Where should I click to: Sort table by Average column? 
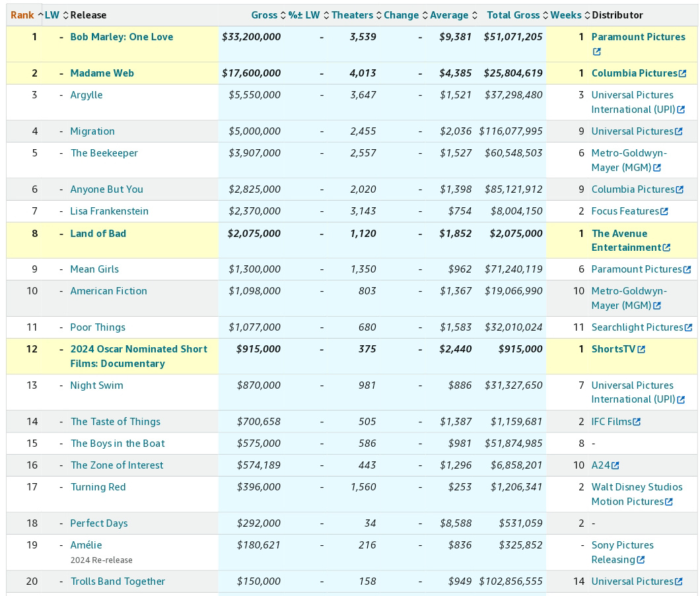(x=454, y=15)
